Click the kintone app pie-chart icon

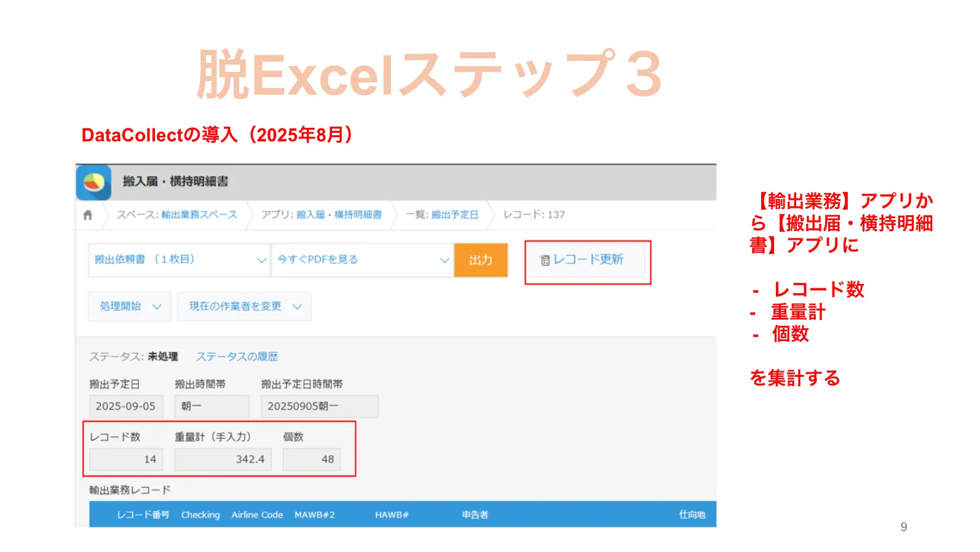94,182
